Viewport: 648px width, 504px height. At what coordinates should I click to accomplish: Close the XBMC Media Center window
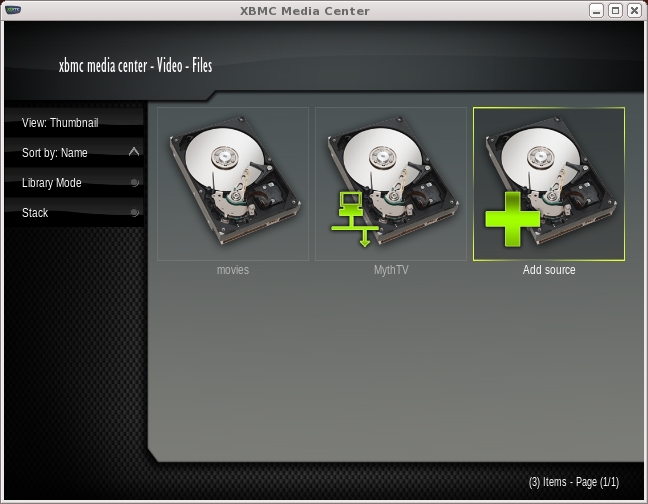pyautogui.click(x=634, y=11)
